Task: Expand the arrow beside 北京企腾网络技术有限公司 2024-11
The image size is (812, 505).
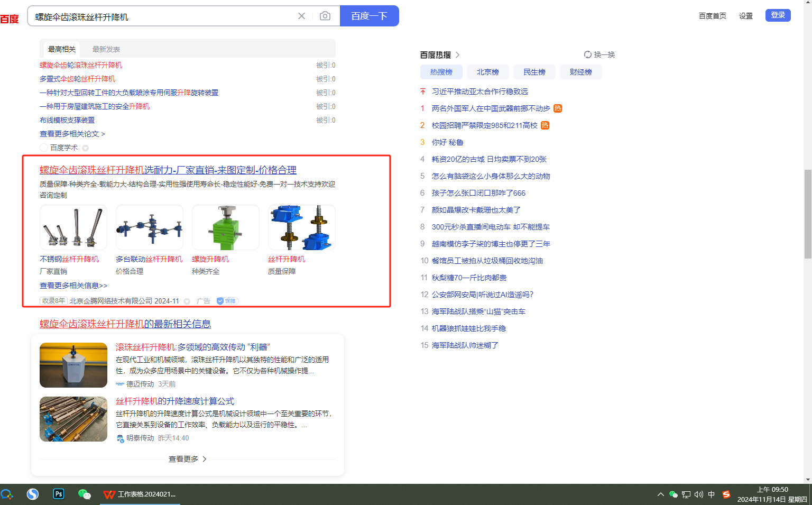Action: coord(187,301)
